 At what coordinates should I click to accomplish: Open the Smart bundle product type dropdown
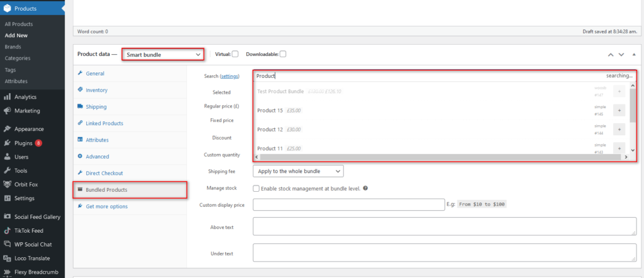point(163,55)
